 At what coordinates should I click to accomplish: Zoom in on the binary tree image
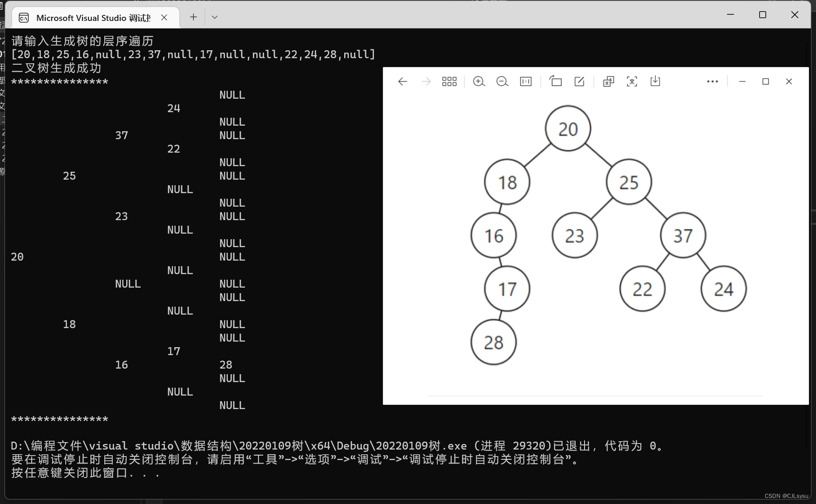coord(479,81)
